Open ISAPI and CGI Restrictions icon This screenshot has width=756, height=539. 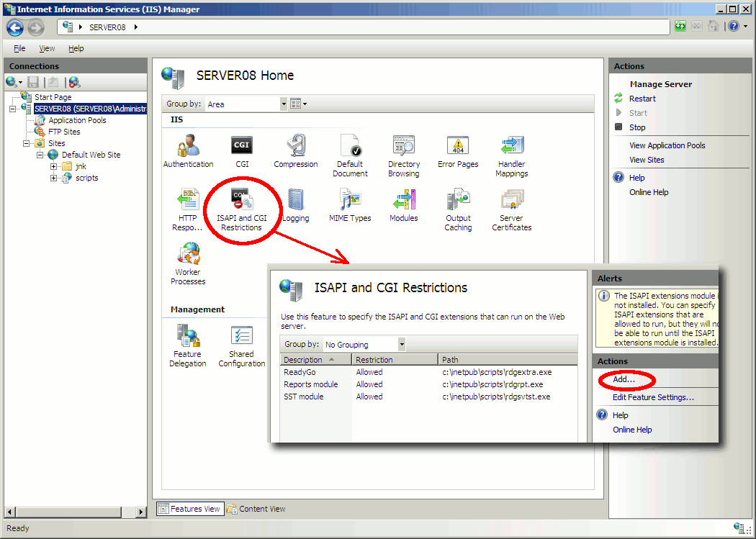coord(241,209)
